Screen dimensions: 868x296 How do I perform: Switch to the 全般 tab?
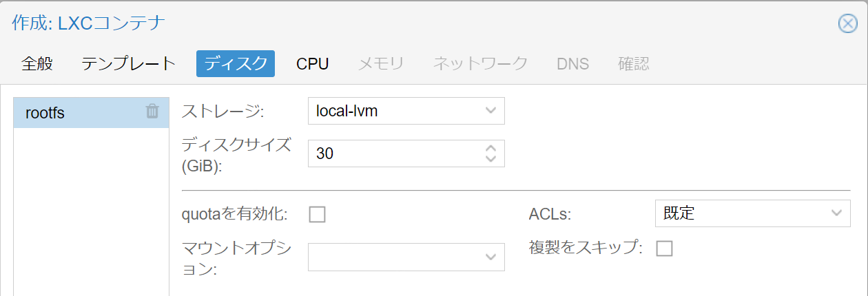(x=37, y=64)
